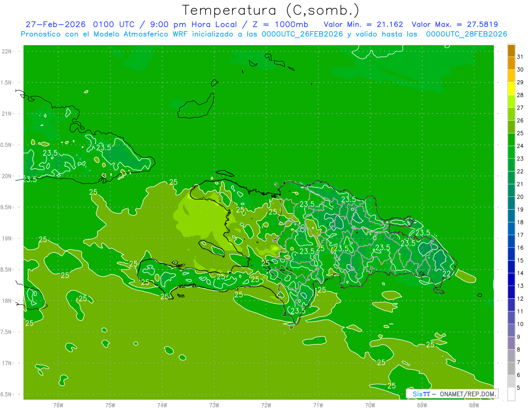Click the legend value 15
Viewport: 532px width, 411px height.
pyautogui.click(x=520, y=261)
